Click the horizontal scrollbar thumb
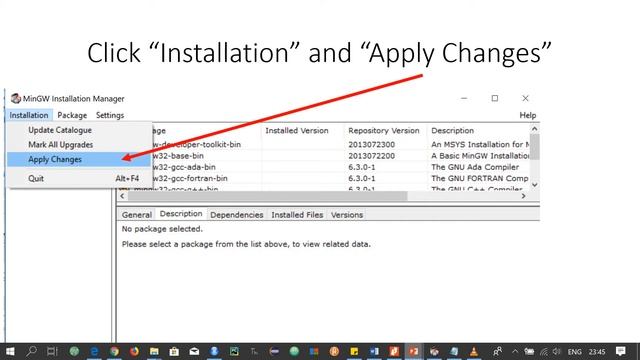 click(x=267, y=196)
